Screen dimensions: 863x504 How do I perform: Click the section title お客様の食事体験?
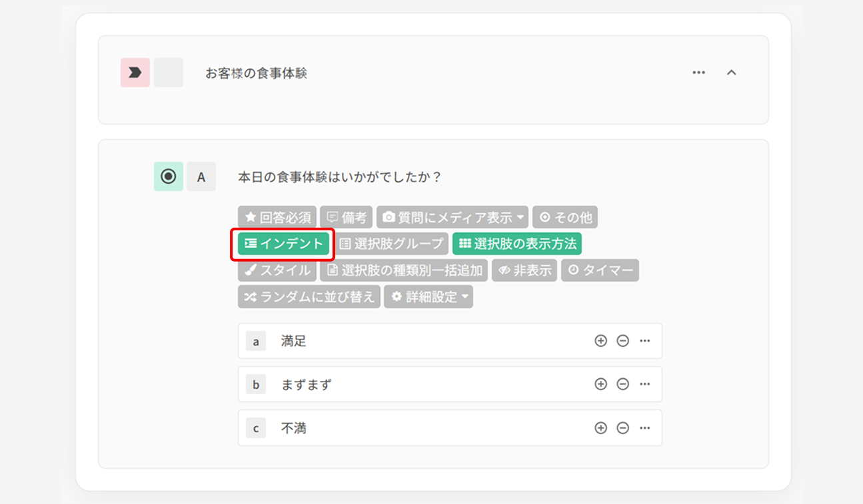[x=257, y=73]
